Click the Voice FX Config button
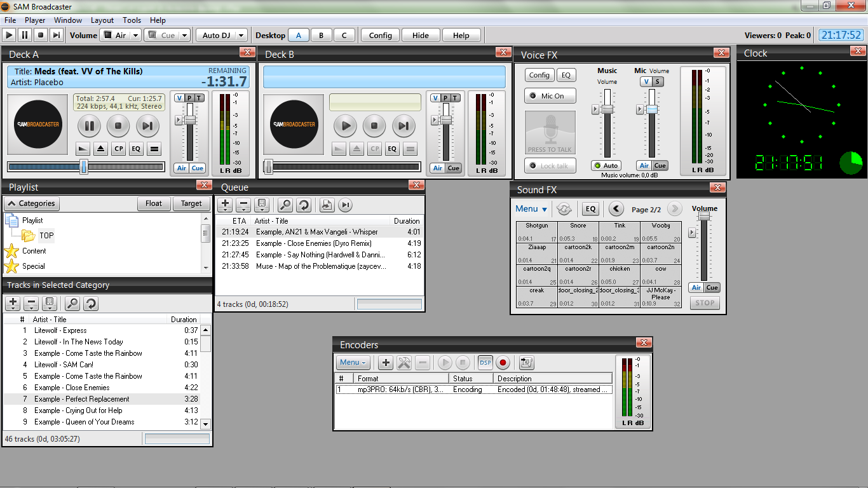 coord(539,75)
